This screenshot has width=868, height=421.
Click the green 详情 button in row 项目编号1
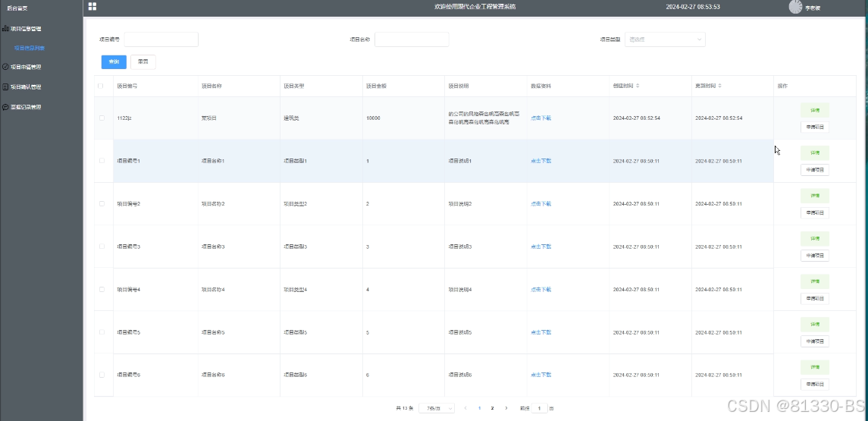(x=815, y=153)
